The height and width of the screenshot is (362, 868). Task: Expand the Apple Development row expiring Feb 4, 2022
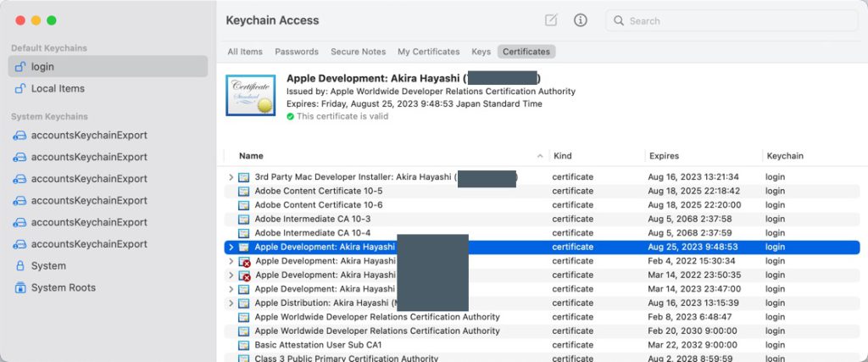231,261
